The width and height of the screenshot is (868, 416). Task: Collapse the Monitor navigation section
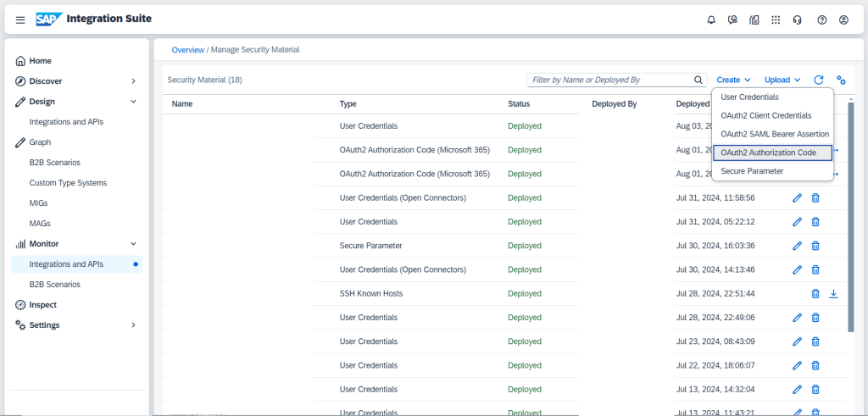tap(133, 244)
